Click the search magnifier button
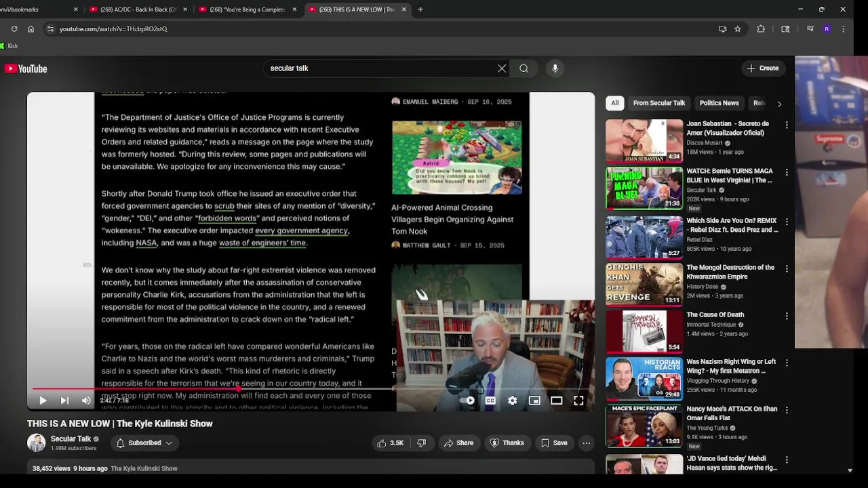 pos(524,68)
